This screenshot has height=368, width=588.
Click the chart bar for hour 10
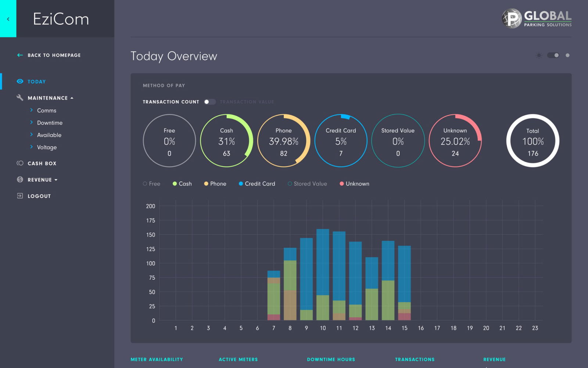(x=323, y=275)
